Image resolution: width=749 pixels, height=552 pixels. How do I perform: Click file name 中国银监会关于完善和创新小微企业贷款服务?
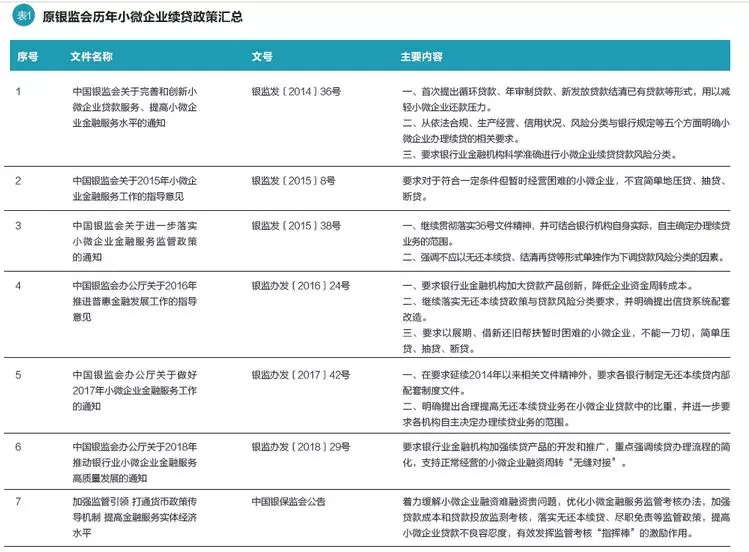point(135,107)
